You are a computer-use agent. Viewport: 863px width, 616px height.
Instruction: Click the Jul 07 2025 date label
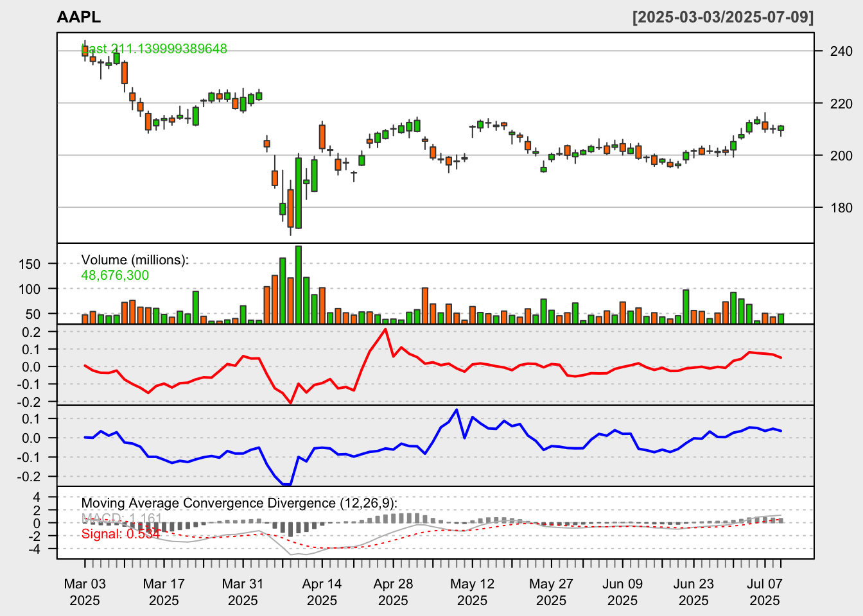(x=765, y=592)
